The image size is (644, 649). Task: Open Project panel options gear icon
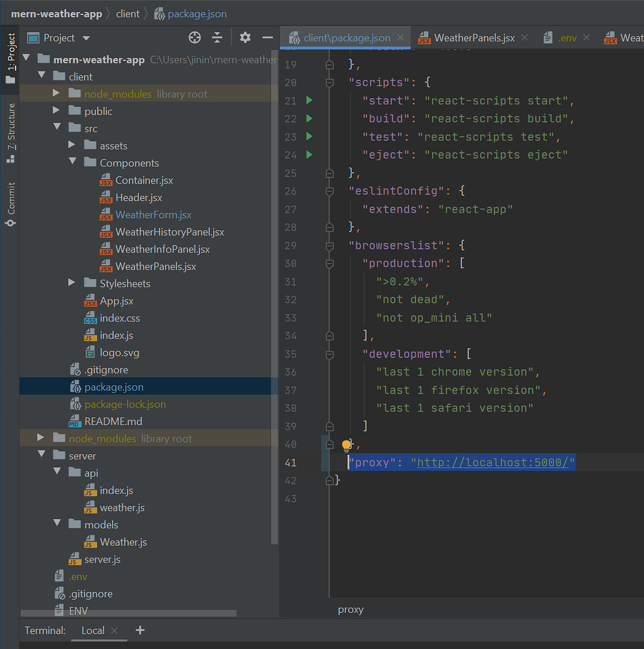click(x=245, y=37)
